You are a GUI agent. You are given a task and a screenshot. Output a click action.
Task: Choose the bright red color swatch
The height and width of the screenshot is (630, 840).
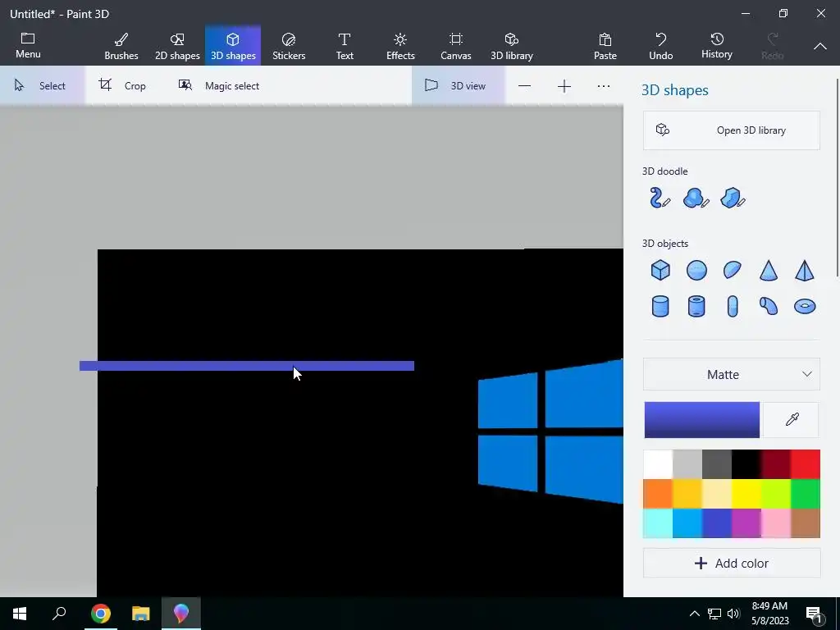tap(806, 464)
